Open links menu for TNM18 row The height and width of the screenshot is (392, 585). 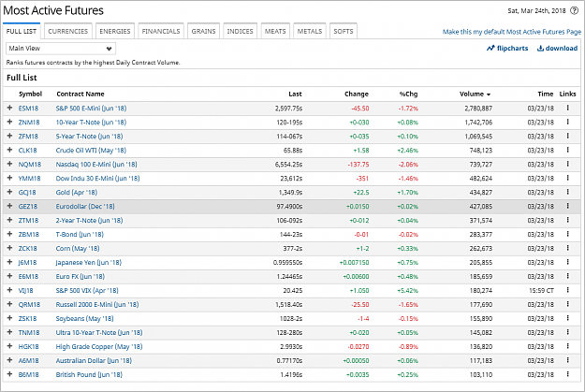(567, 332)
